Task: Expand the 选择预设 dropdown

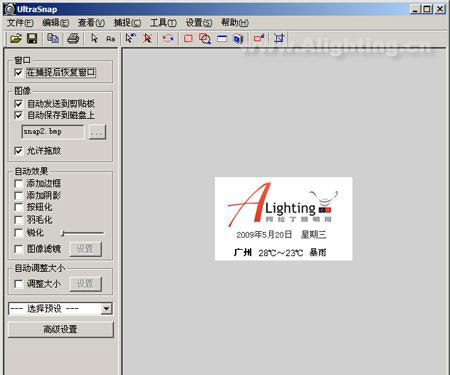Action: [x=106, y=309]
